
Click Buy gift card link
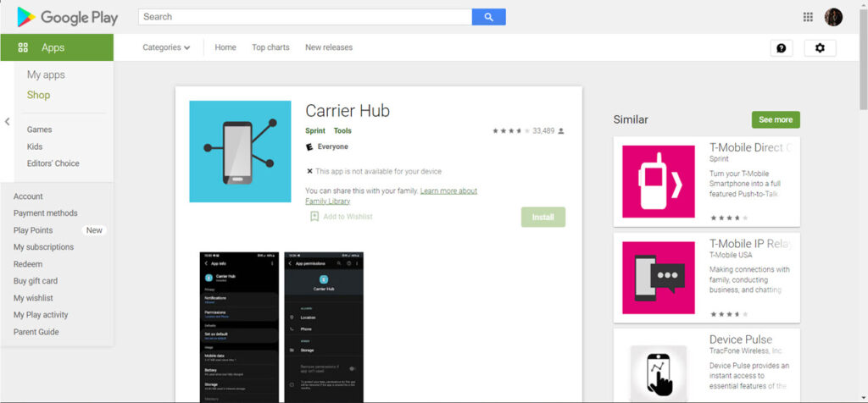(36, 281)
